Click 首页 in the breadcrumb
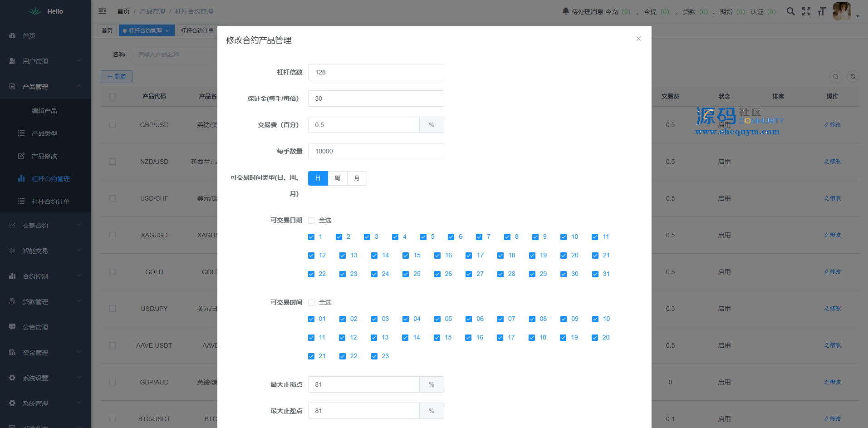The image size is (868, 428). point(123,11)
